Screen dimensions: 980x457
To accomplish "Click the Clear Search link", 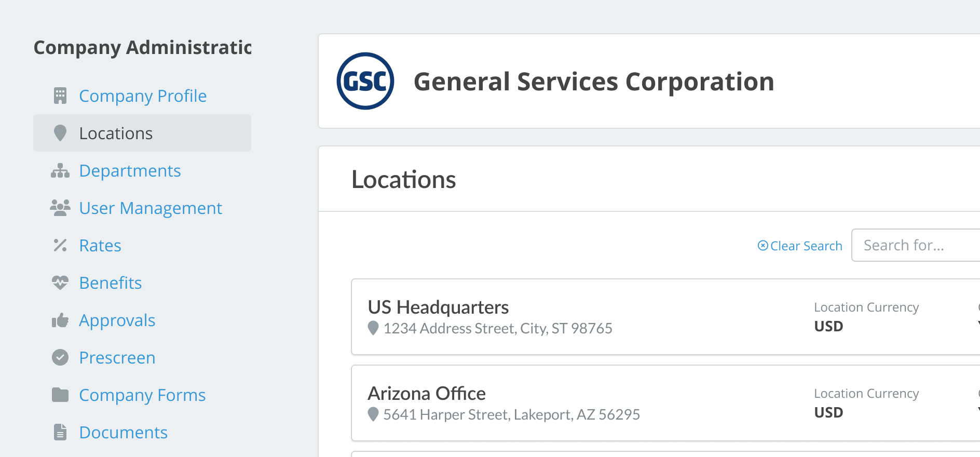I will (800, 246).
